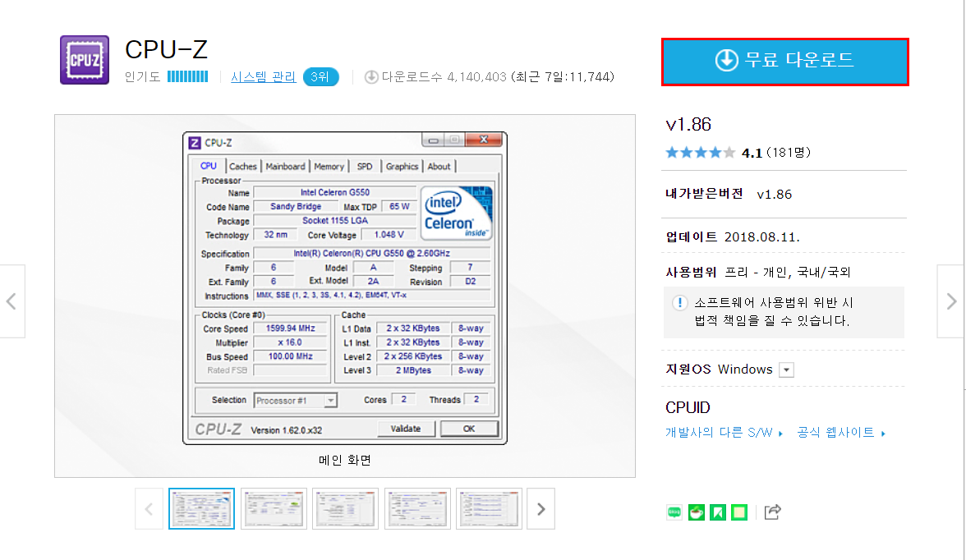966x560 pixels.
Task: Select the third screenshot thumbnail
Action: tap(345, 509)
